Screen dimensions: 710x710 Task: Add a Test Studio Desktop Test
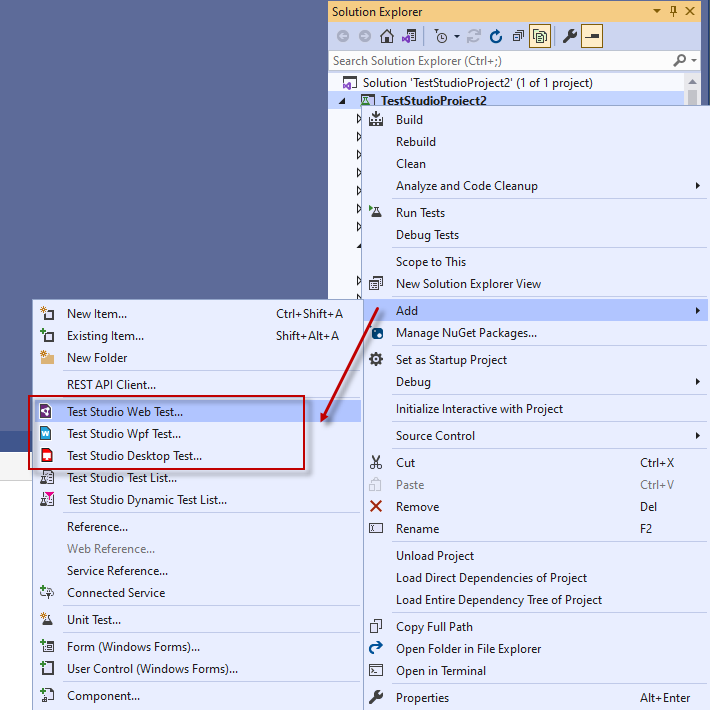coord(197,456)
